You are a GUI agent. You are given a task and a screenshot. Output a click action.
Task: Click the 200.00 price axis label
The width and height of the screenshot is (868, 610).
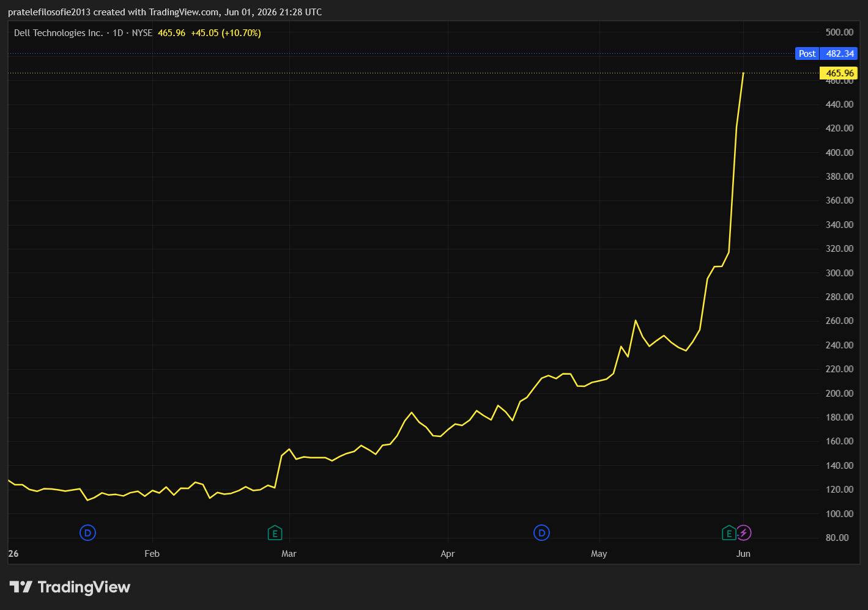click(839, 394)
